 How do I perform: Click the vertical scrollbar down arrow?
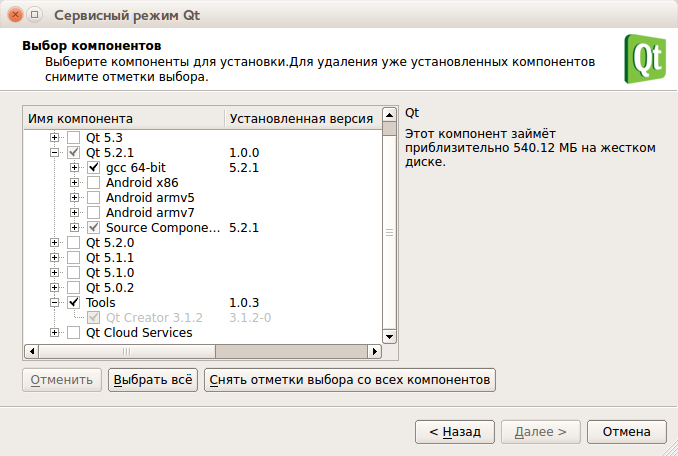pos(389,337)
